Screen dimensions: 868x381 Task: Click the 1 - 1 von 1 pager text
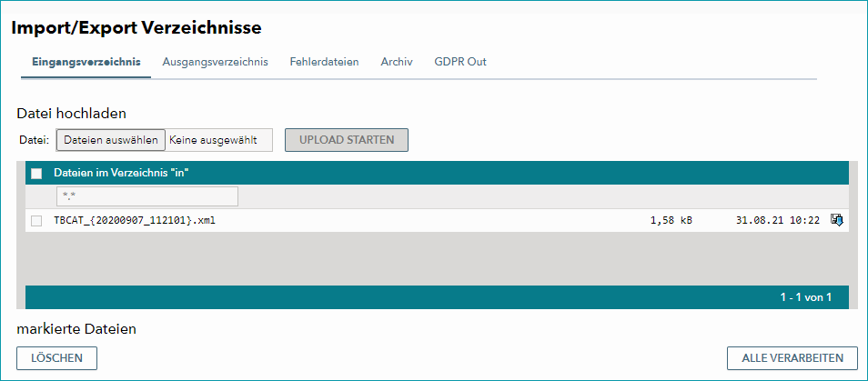pyautogui.click(x=806, y=297)
